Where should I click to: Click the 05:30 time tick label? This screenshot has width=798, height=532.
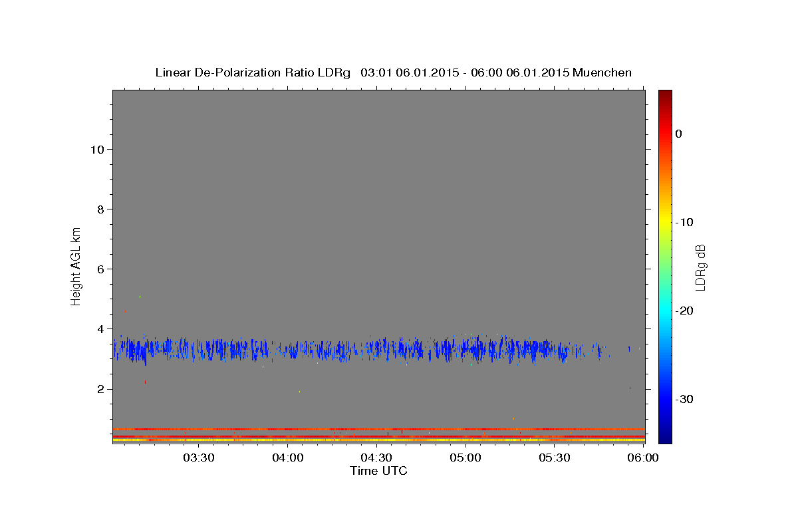tap(555, 458)
